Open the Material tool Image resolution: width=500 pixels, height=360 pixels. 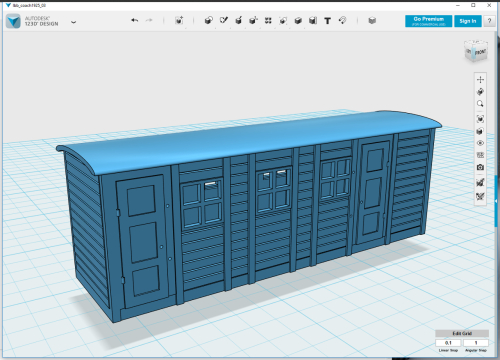pyautogui.click(x=372, y=20)
